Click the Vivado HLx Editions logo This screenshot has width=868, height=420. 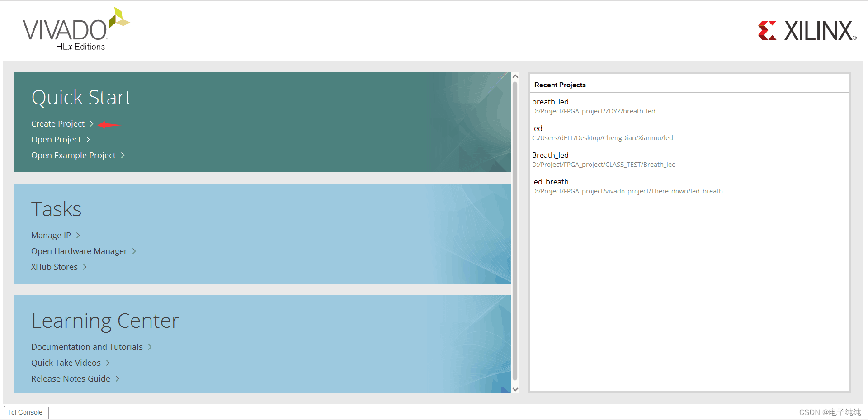tap(76, 29)
